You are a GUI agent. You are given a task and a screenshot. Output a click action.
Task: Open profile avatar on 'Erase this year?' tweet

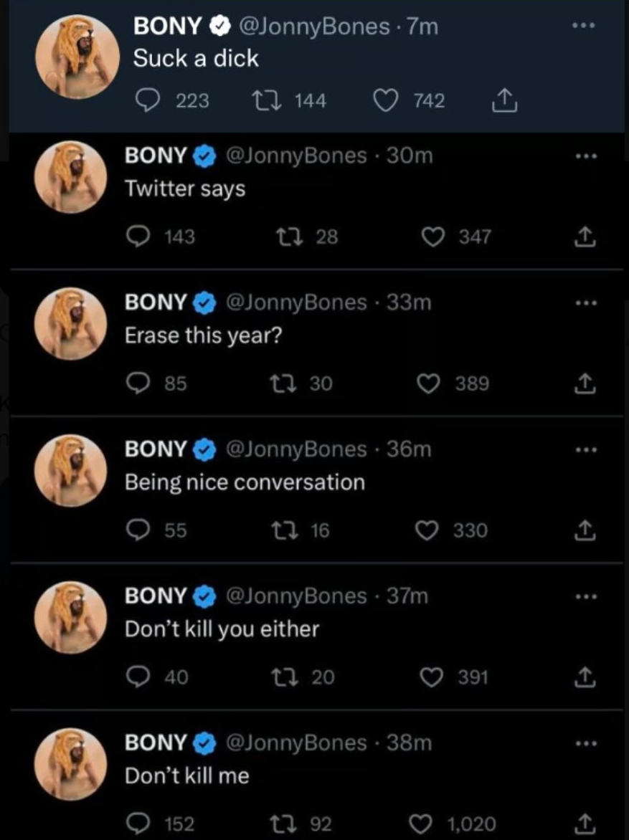pos(70,323)
